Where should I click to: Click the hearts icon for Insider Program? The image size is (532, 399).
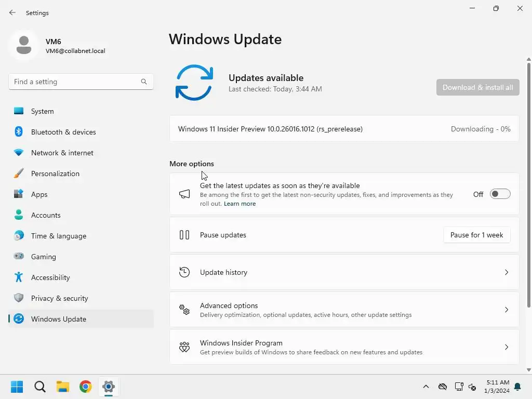(x=184, y=347)
